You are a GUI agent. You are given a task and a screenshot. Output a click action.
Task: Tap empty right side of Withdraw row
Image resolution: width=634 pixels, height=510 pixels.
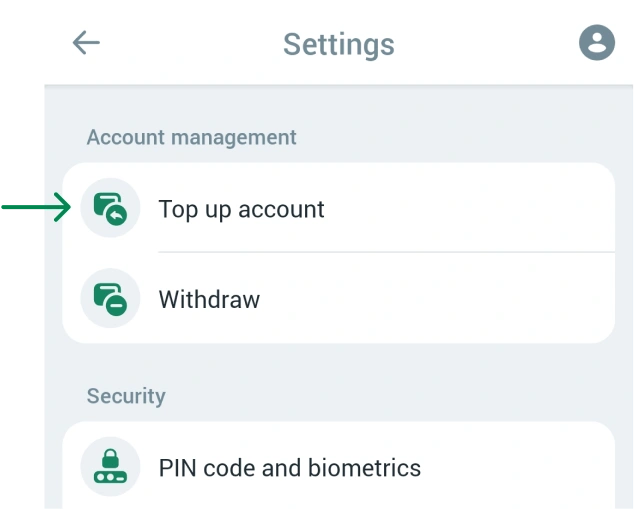point(500,299)
